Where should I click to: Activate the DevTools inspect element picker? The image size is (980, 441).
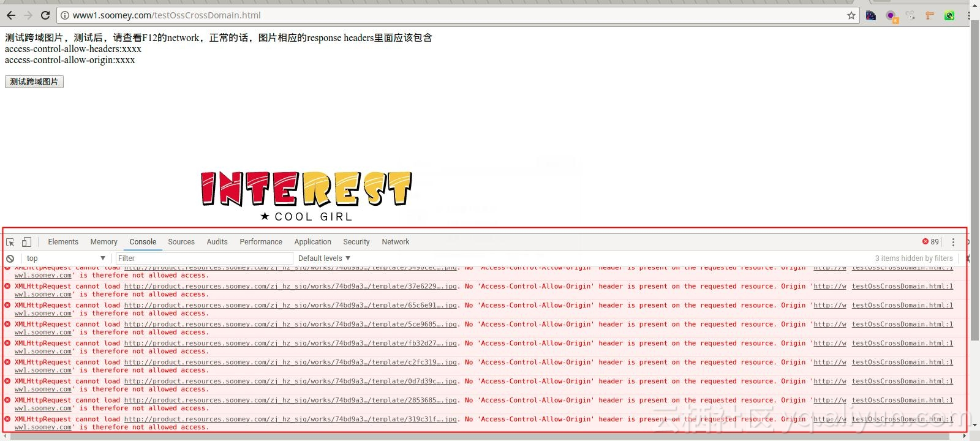(x=10, y=242)
